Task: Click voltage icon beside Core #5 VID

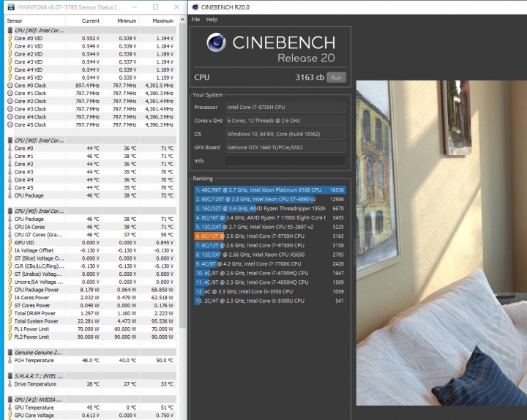Action: pyautogui.click(x=10, y=78)
